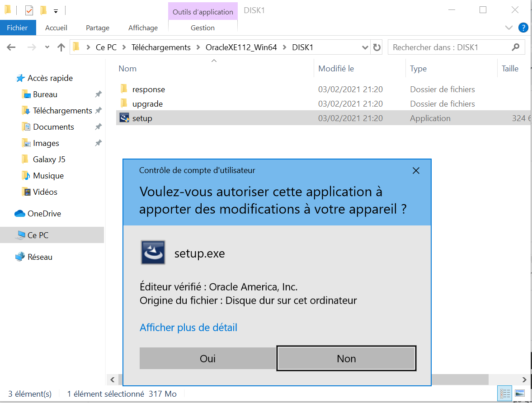This screenshot has height=403, width=532.
Task: Open recent locations dropdown arrow
Action: (47, 47)
